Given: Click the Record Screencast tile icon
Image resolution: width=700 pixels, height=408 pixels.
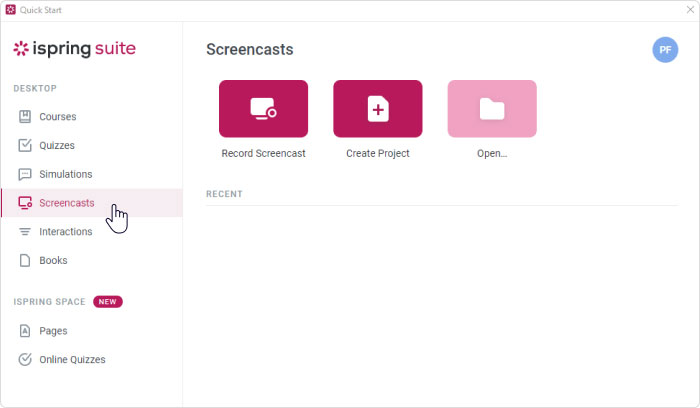Looking at the screenshot, I should [x=263, y=109].
